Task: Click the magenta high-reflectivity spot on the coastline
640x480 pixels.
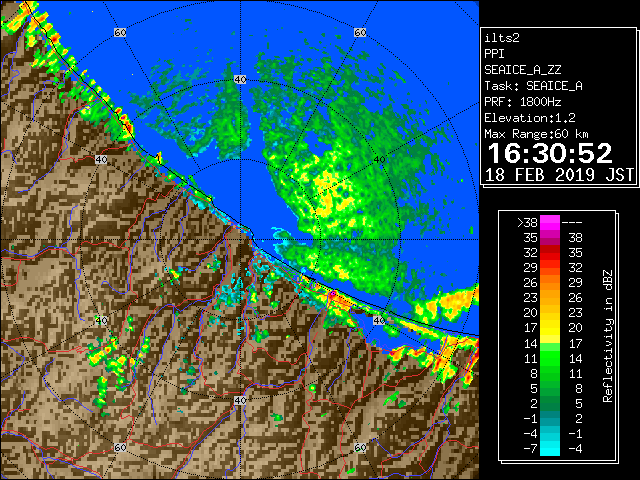Action: click(333, 293)
